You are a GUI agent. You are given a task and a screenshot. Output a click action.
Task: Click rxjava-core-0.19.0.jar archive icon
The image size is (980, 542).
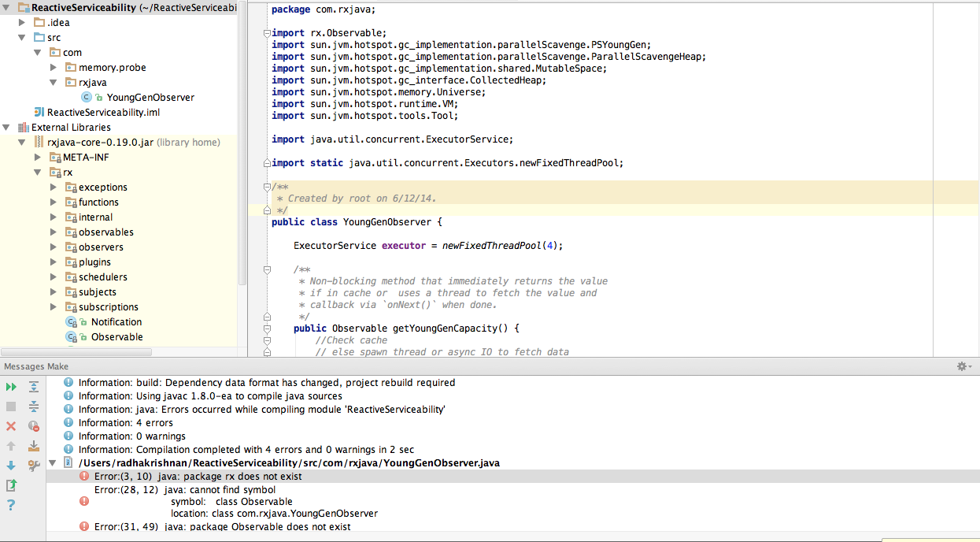(39, 143)
